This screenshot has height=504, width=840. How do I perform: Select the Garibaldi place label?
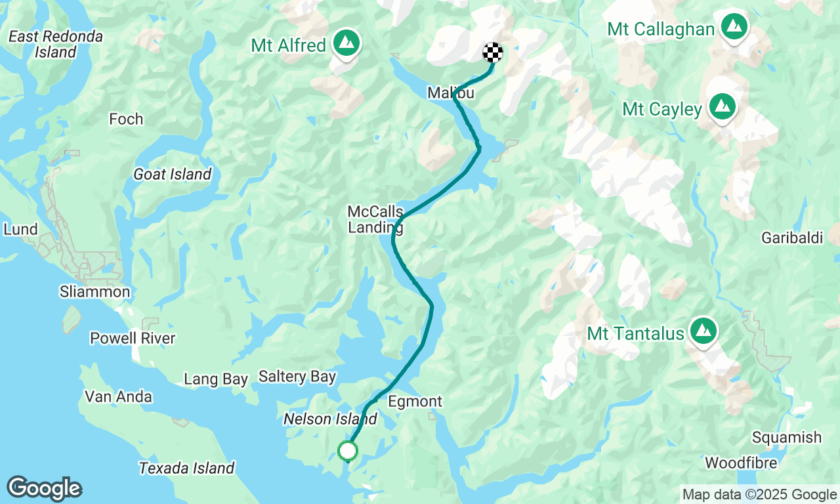[x=792, y=238]
